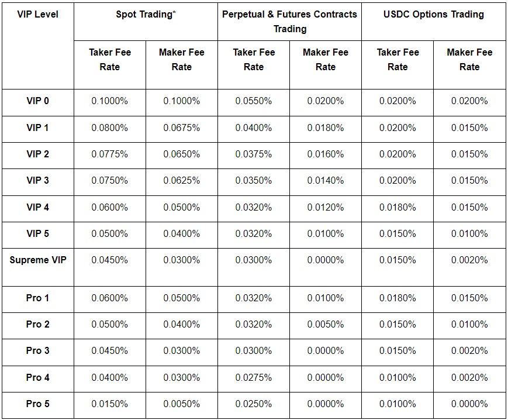
Task: Click the VIP 4 row label
Action: (38, 207)
